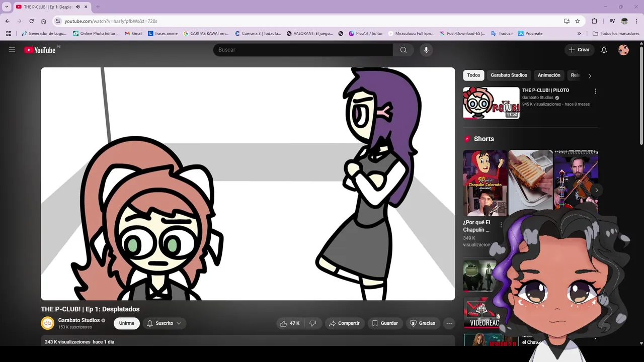The width and height of the screenshot is (644, 362).
Task: View site information icon in address bar
Action: tap(58, 21)
